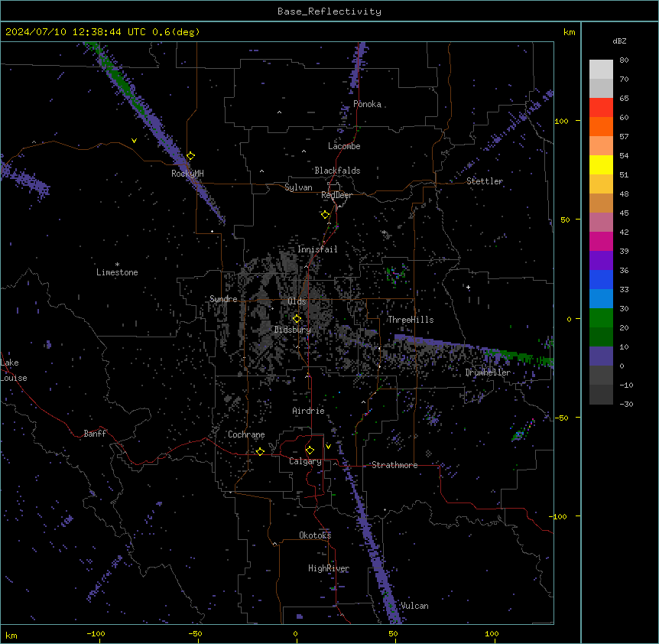This screenshot has width=659, height=644.
Task: Select the white asterisk marker east of Innisfail
Action: (x=384, y=232)
